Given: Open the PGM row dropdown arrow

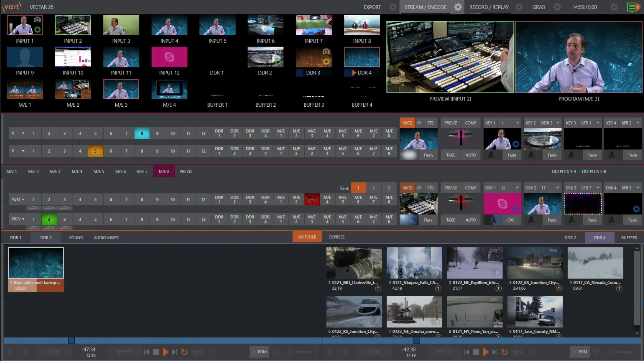Looking at the screenshot, I should (23, 200).
